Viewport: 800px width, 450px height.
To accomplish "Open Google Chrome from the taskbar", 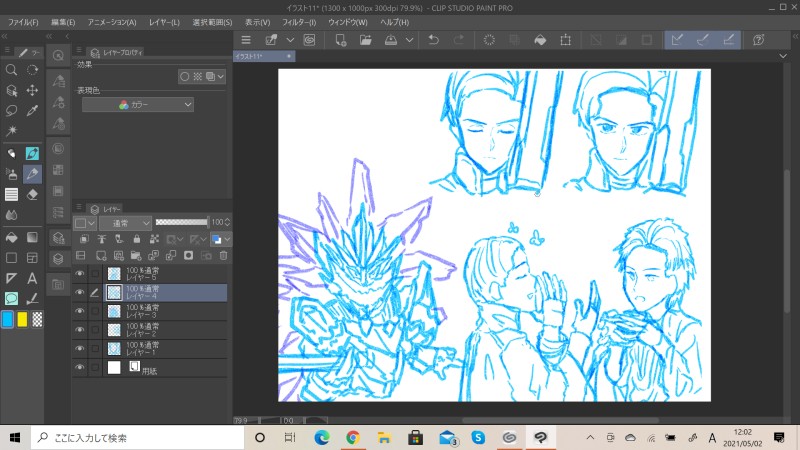I will coord(353,438).
